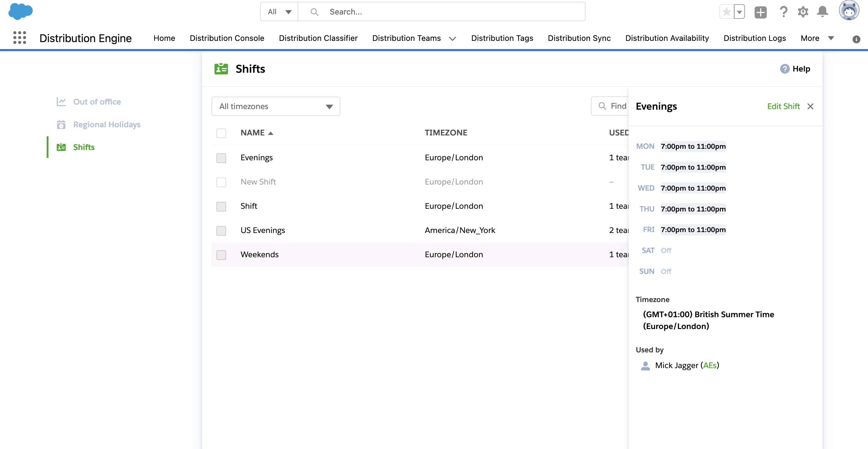Expand the Distribution Teams chevron

(452, 39)
